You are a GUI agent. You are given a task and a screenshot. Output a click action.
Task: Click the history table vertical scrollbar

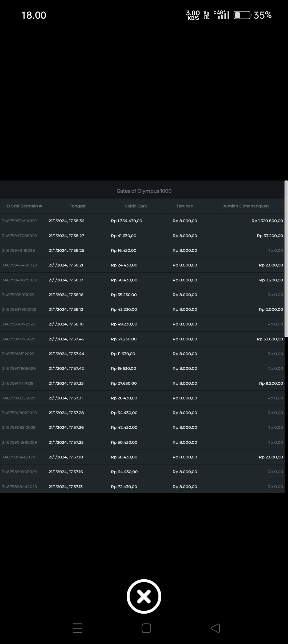tap(286, 258)
